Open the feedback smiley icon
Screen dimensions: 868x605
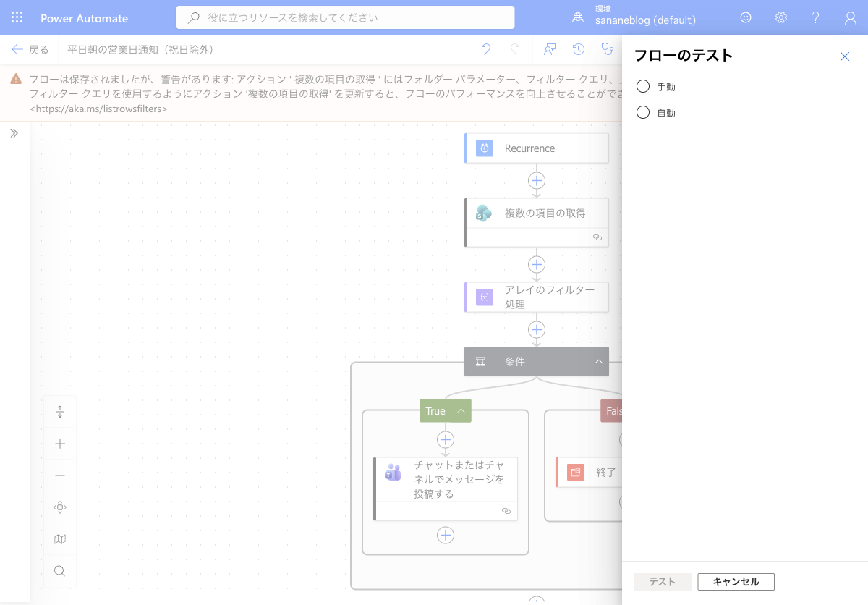[746, 17]
